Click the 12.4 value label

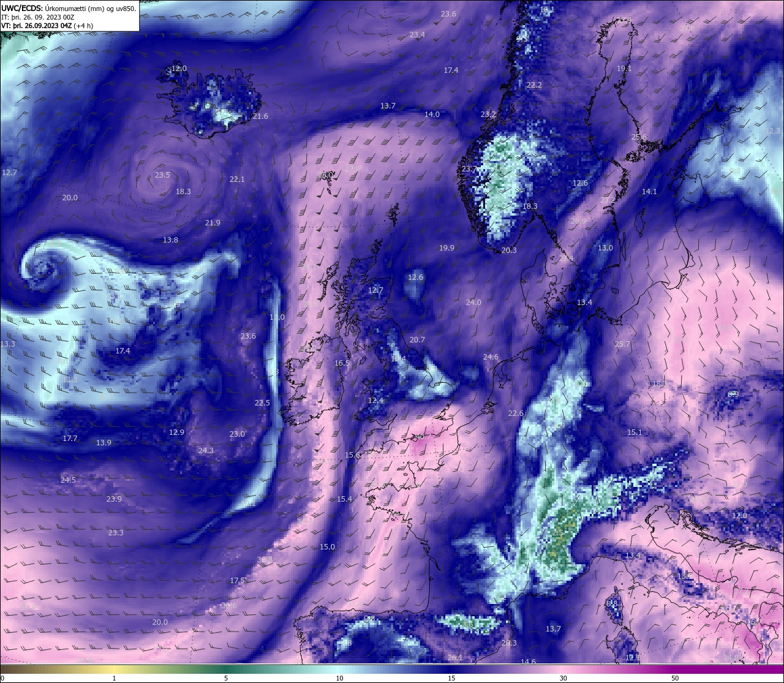tap(375, 401)
